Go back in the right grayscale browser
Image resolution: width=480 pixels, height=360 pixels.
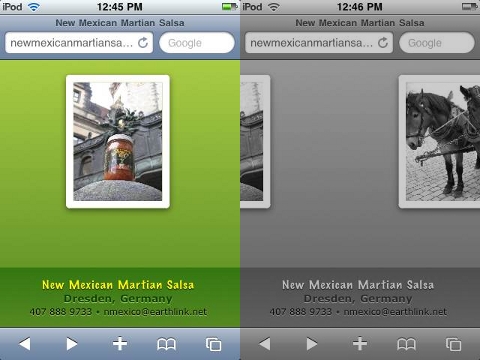265,344
